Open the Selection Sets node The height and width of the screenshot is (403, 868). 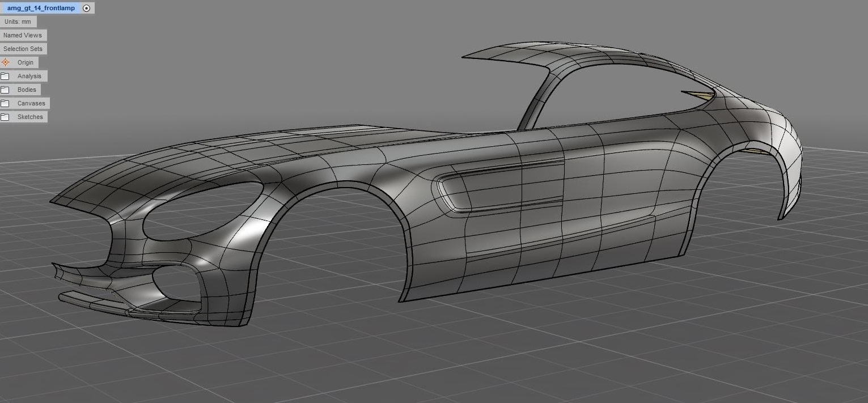23,49
